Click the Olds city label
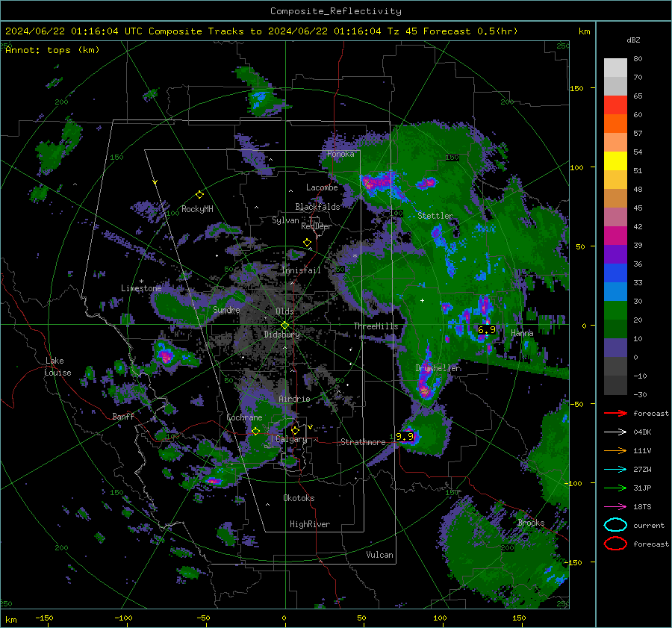The image size is (672, 628). [x=284, y=311]
